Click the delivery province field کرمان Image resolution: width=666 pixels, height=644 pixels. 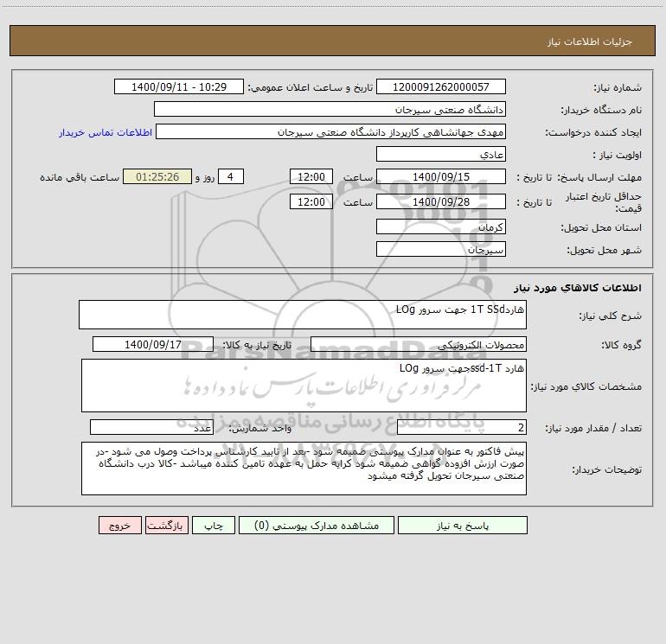pos(441,226)
